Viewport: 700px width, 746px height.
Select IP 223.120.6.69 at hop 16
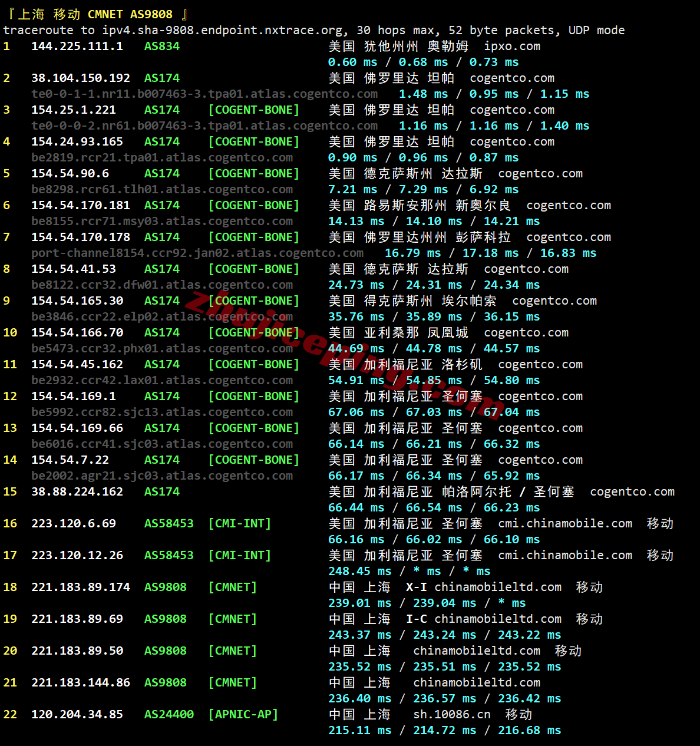73,523
